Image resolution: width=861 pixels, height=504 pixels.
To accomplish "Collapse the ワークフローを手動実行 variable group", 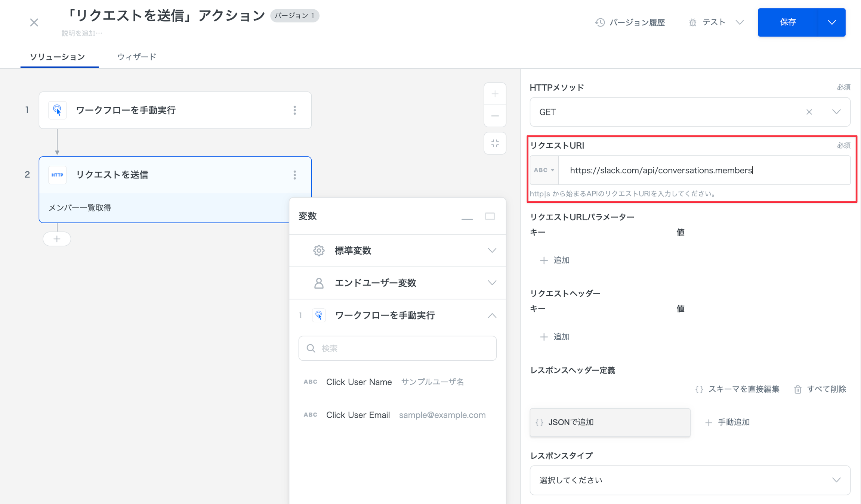I will (x=492, y=315).
